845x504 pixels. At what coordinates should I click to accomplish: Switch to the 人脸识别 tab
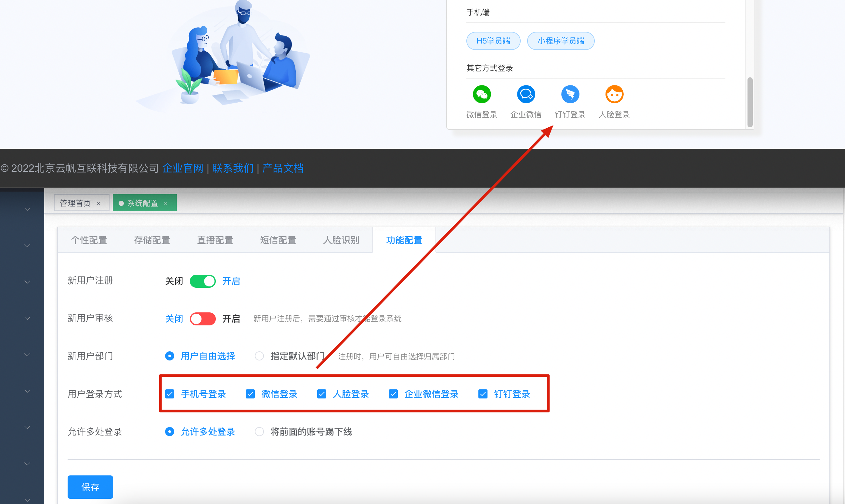pos(341,240)
